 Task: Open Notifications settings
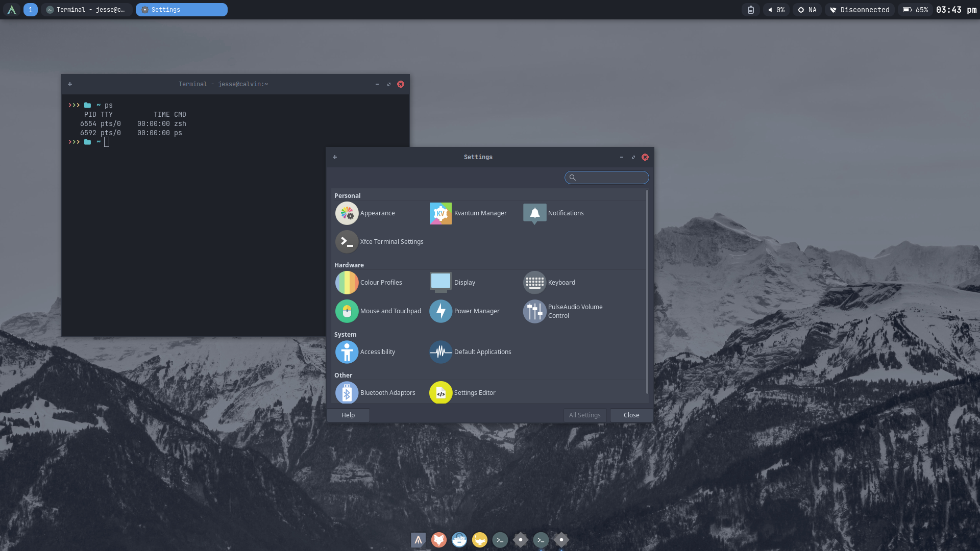coord(554,213)
